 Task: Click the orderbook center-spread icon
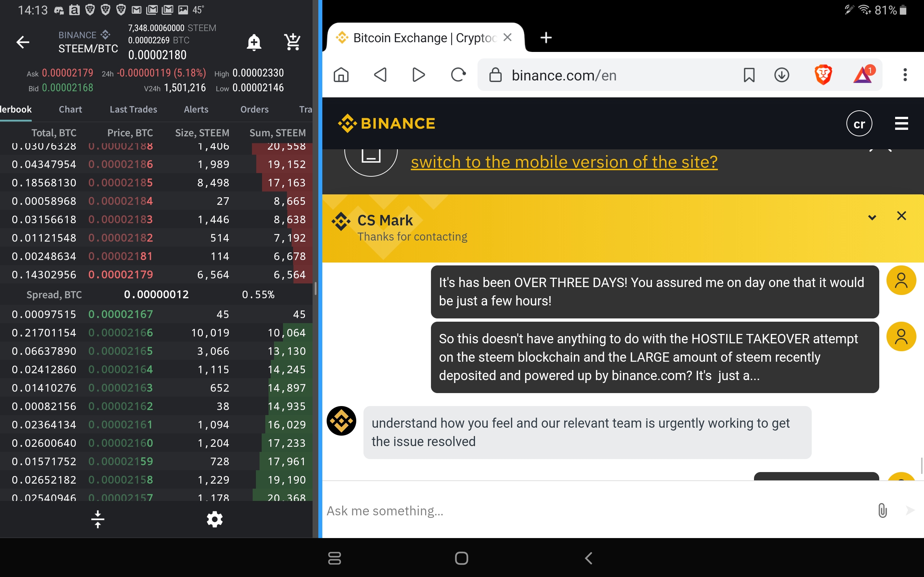pos(98,519)
